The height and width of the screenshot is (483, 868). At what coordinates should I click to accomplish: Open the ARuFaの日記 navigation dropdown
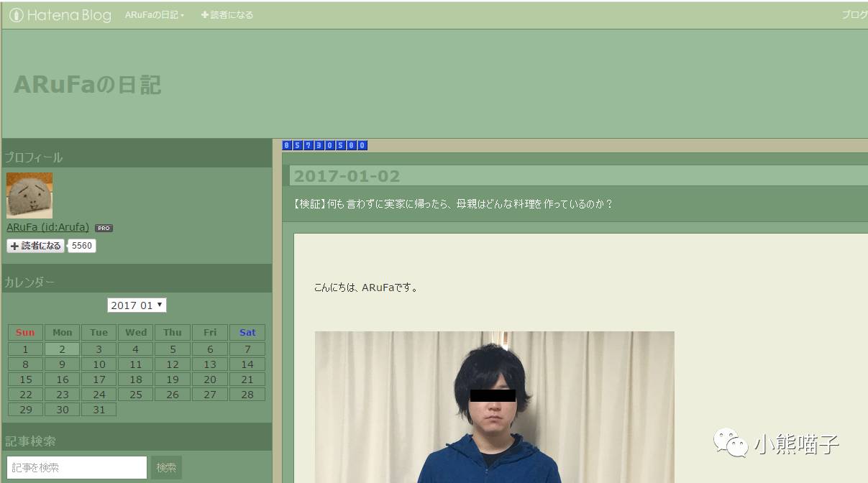click(x=155, y=14)
